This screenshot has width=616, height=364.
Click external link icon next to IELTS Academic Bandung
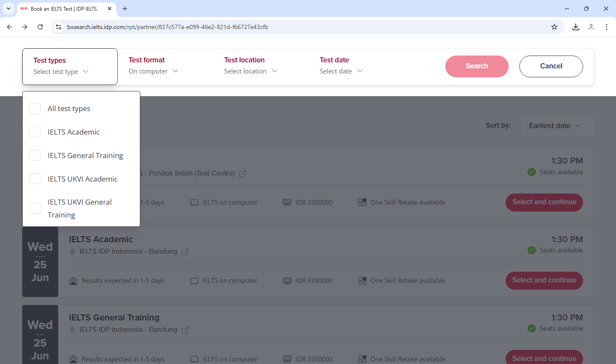pos(185,252)
